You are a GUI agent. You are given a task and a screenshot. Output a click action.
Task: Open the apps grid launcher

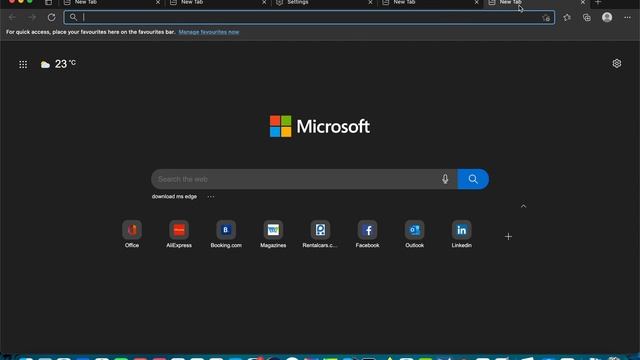23,64
